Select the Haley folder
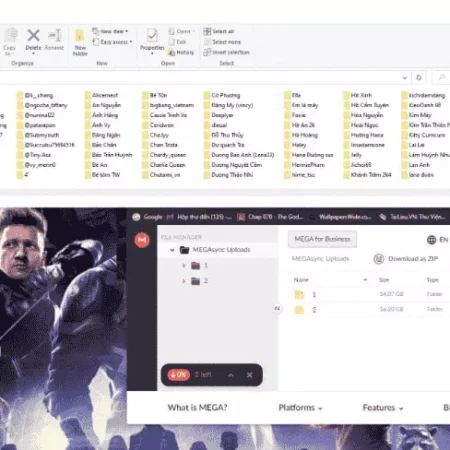 (x=295, y=145)
